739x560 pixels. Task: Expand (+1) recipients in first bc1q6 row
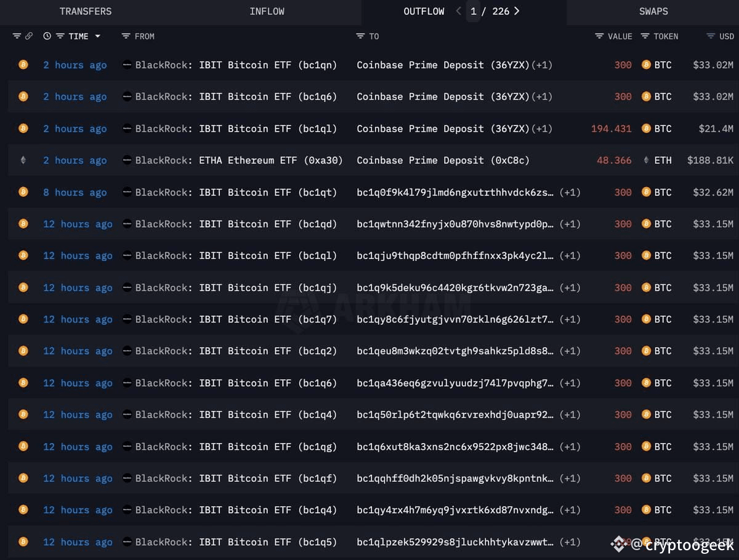click(542, 97)
